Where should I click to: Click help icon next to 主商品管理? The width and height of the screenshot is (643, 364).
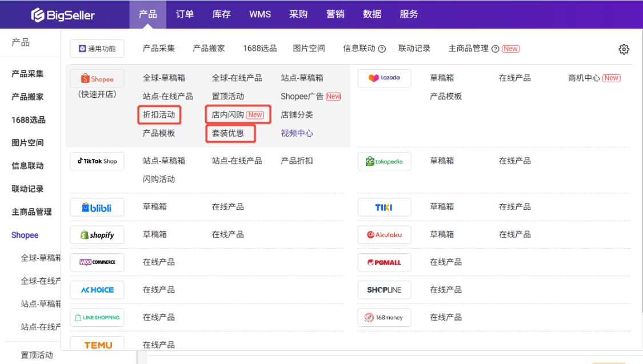click(496, 49)
